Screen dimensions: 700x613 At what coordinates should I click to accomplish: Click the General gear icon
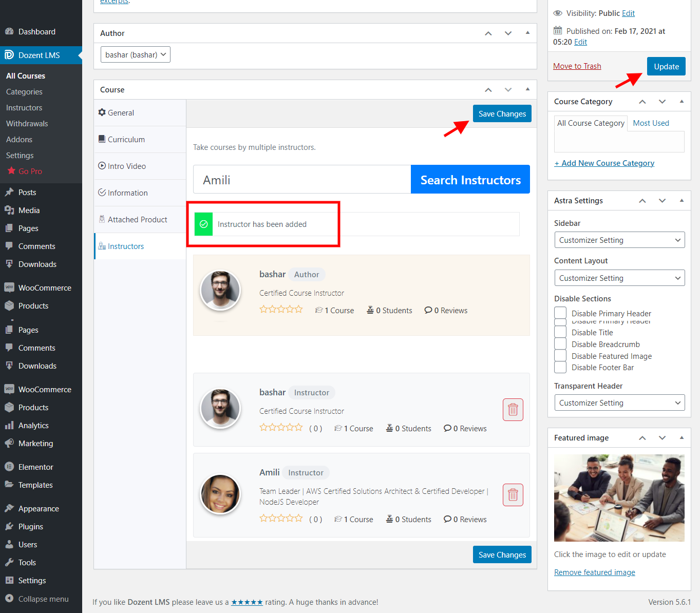click(102, 112)
